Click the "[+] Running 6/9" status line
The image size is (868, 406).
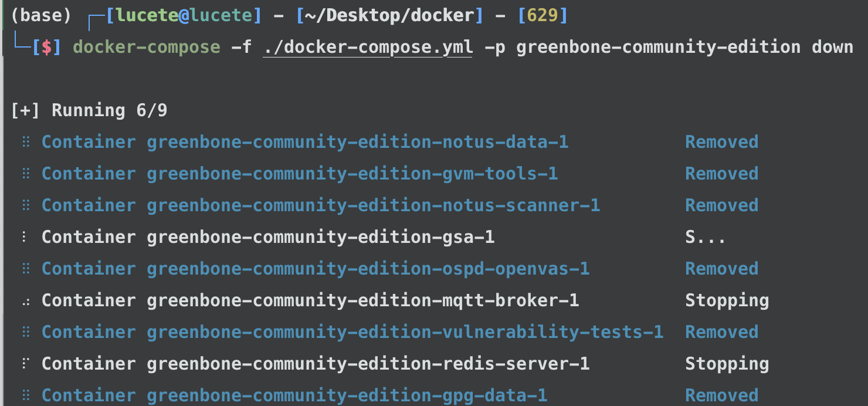89,110
